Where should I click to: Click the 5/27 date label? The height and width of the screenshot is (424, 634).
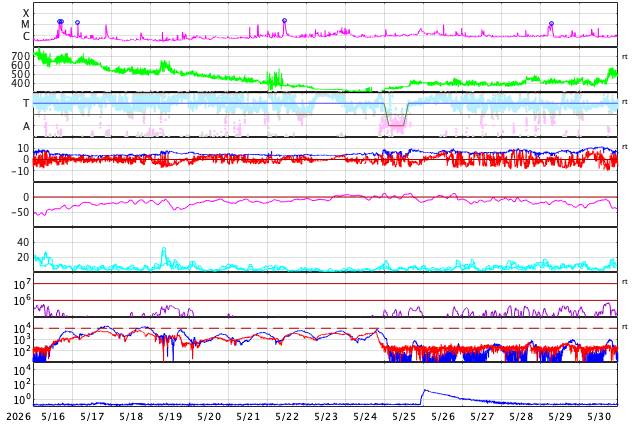click(x=482, y=417)
